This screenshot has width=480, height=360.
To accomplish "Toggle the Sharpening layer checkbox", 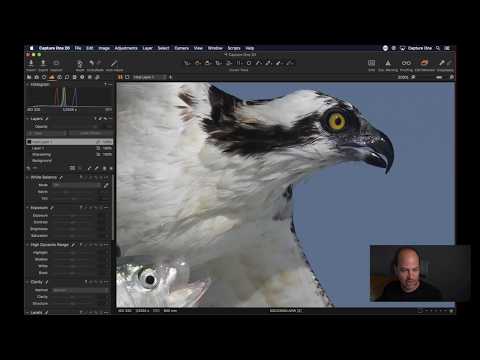I will [x=98, y=154].
